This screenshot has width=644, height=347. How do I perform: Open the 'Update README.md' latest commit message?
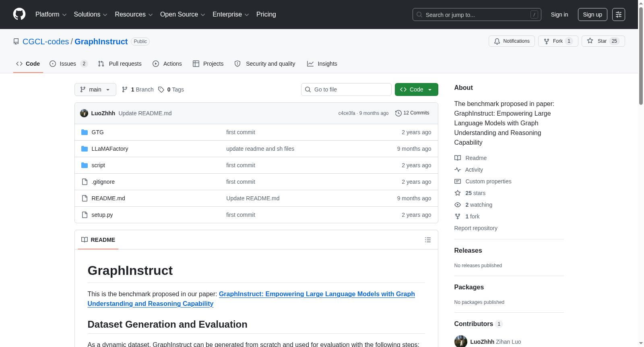point(145,113)
